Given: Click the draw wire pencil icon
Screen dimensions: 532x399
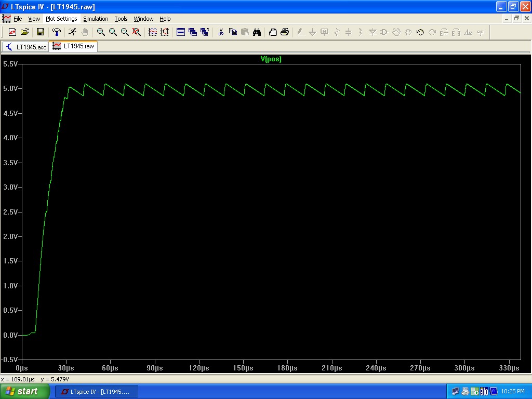Looking at the screenshot, I should tap(301, 32).
